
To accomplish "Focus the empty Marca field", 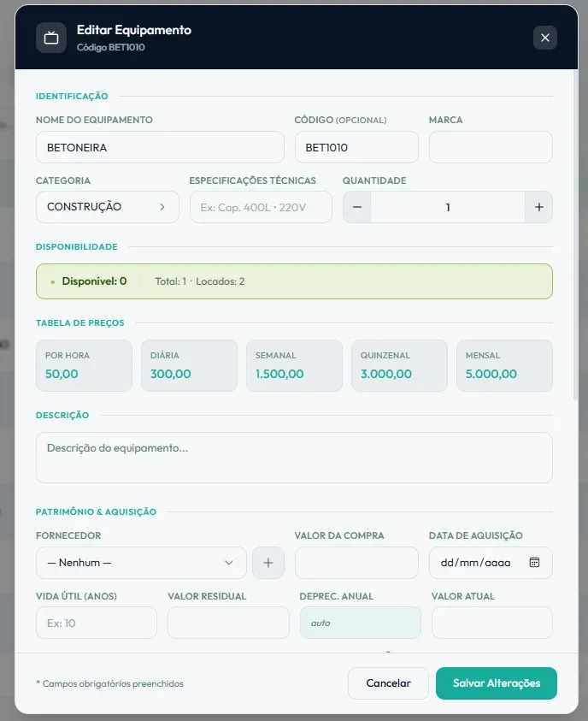I will tap(491, 147).
